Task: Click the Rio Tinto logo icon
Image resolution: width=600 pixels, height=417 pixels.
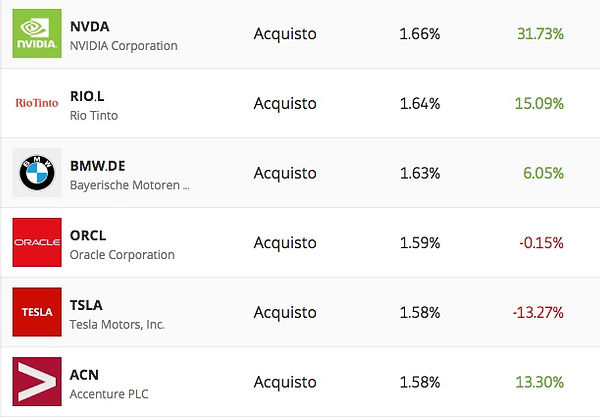Action: pyautogui.click(x=37, y=103)
